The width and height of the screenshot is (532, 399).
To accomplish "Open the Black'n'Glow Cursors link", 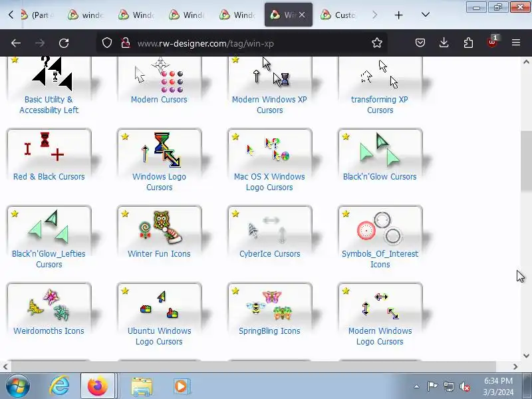I will click(x=380, y=177).
